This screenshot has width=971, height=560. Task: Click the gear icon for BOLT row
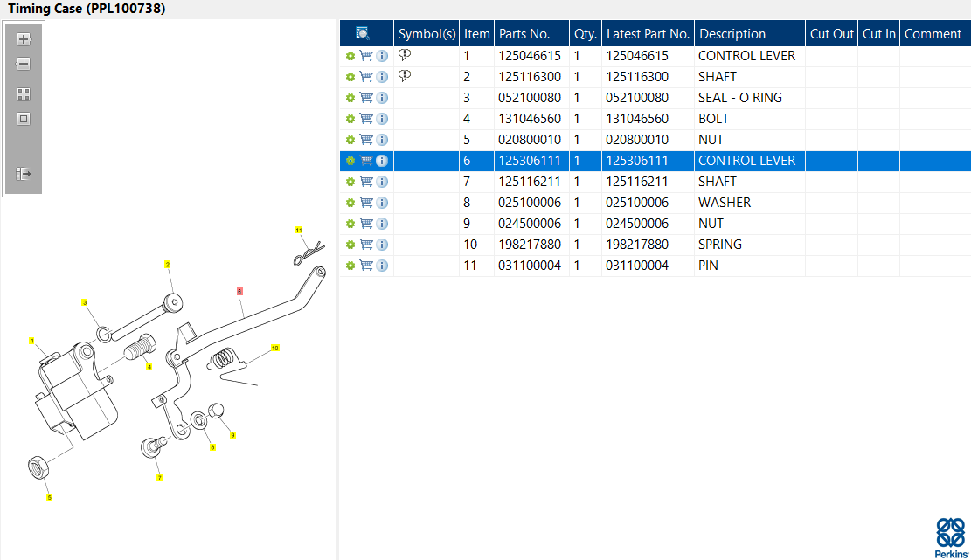(x=350, y=119)
